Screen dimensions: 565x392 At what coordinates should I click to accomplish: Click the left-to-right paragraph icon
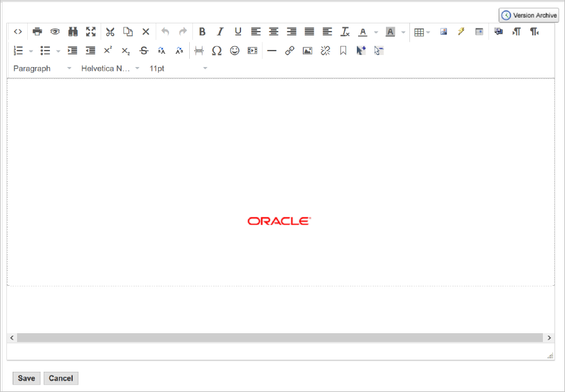(516, 32)
